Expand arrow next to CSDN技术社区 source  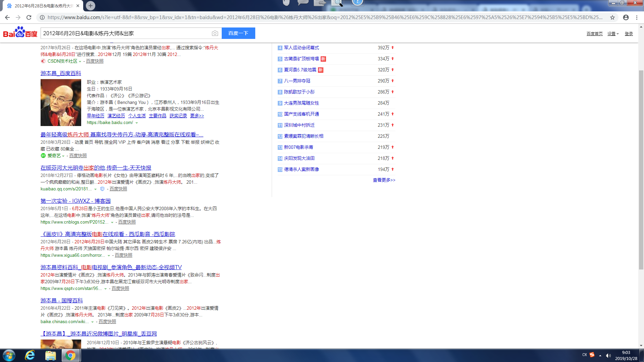[x=80, y=61]
